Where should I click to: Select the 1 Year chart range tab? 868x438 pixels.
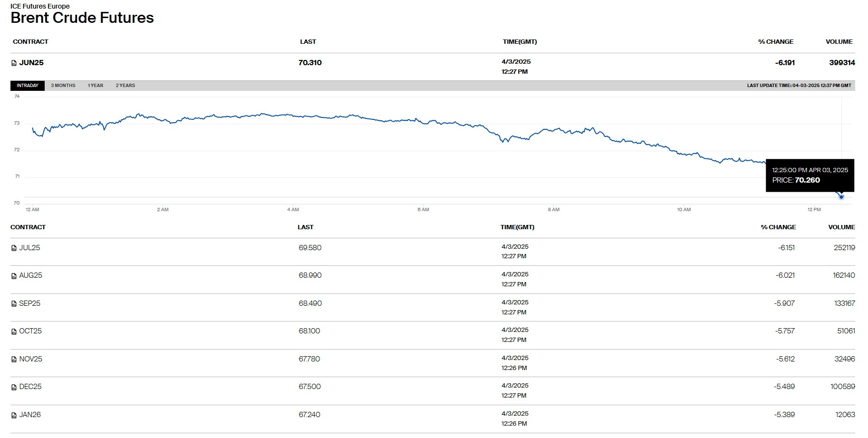click(x=96, y=86)
